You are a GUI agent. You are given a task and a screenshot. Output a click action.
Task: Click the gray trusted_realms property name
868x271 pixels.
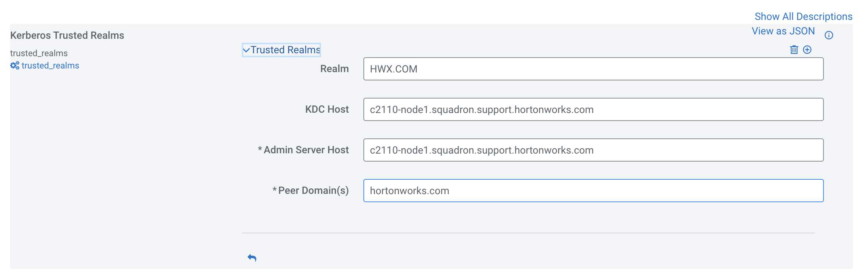[x=39, y=53]
